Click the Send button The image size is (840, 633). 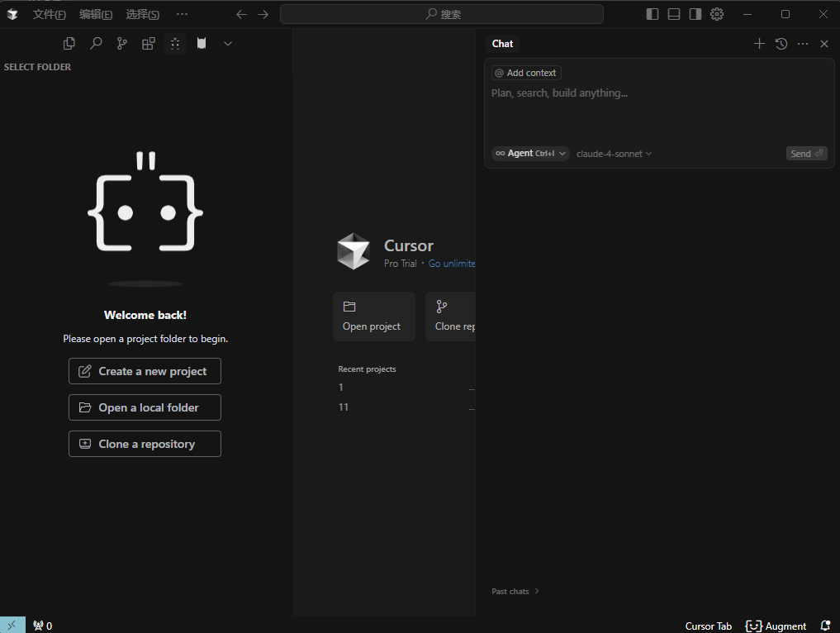pyautogui.click(x=806, y=154)
